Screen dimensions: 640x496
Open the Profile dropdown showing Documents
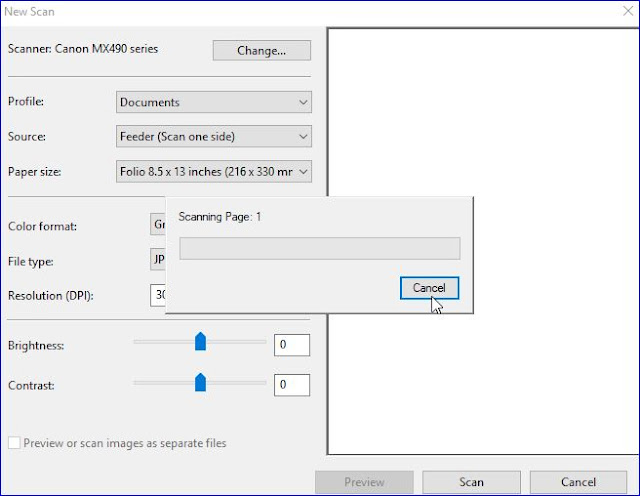(x=213, y=102)
